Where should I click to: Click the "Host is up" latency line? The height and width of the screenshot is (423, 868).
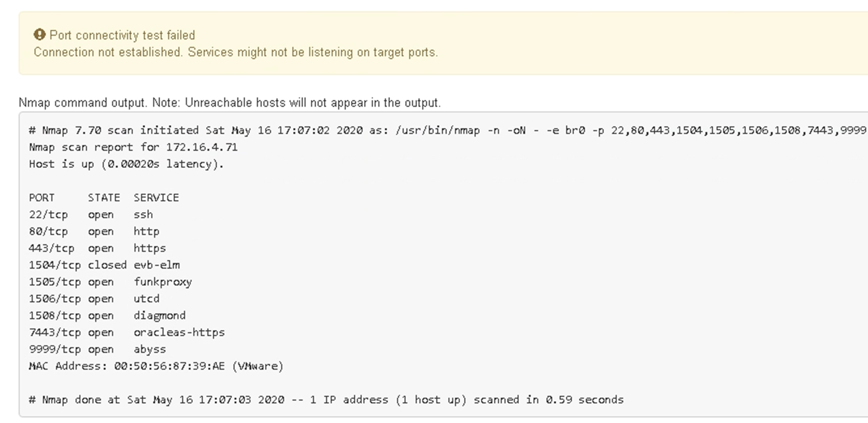click(x=126, y=164)
